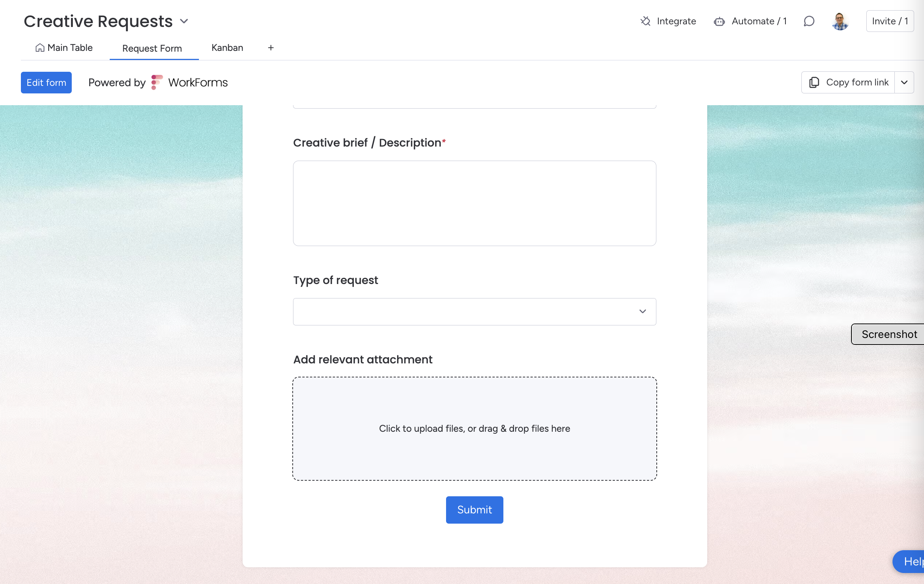
Task: Open the discussion chat bubble icon
Action: click(809, 21)
